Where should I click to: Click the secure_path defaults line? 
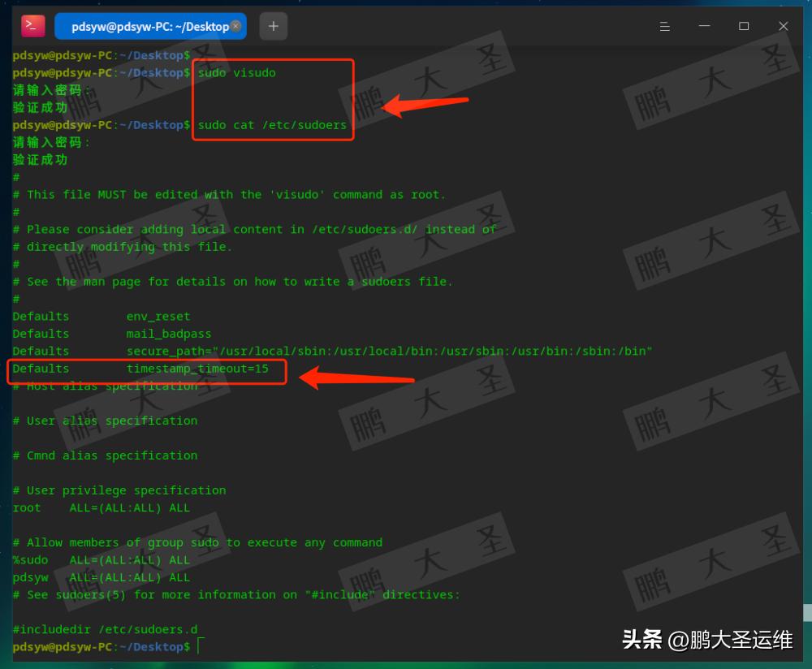[x=332, y=351]
